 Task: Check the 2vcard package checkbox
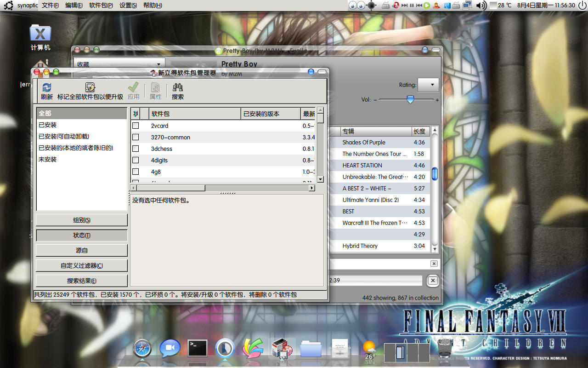tap(136, 126)
